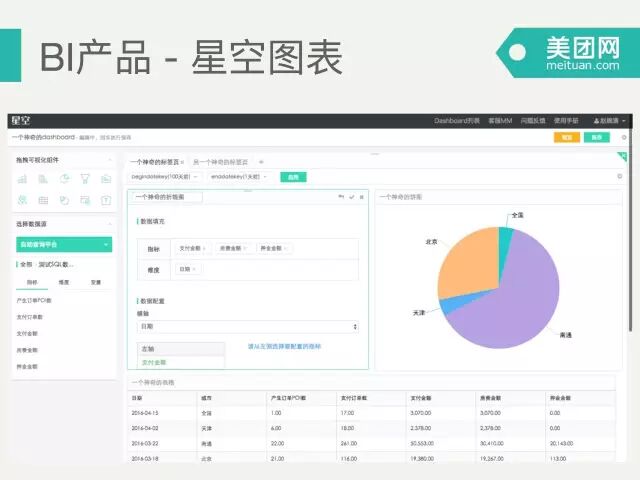Click the 2016-04-15 date cell
640x480 pixels.
pos(145,413)
